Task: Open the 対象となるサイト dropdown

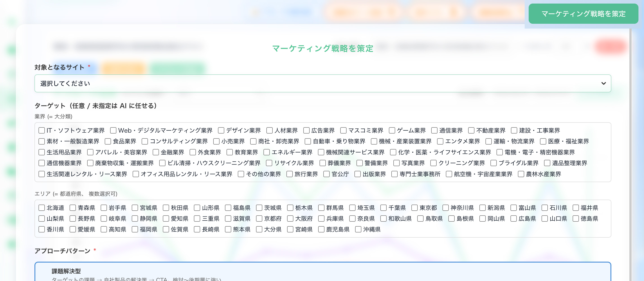Action: coord(323,83)
